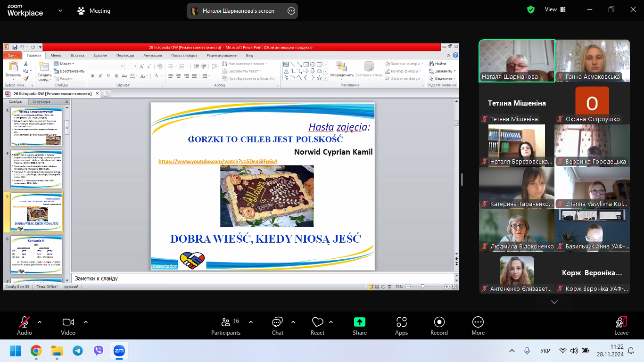Image resolution: width=644 pixels, height=362 pixels.
Task: Click the Justify text alignment icon
Action: 194,76
